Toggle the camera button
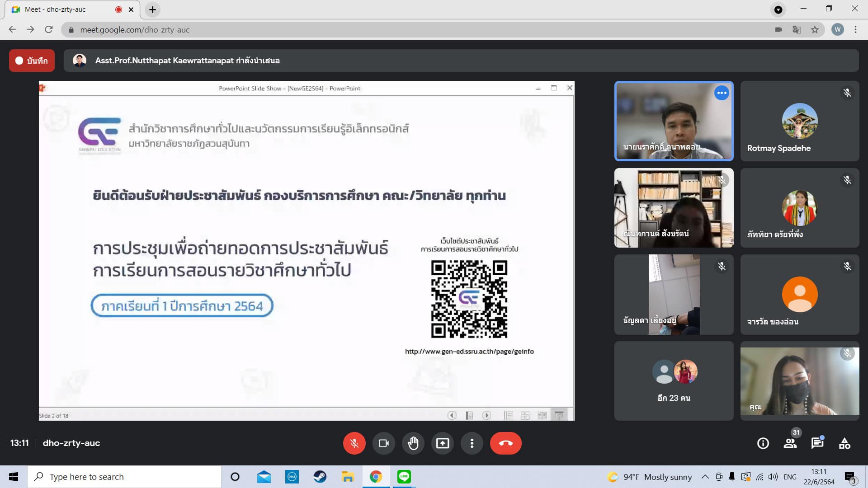Image resolution: width=868 pixels, height=488 pixels. [x=383, y=443]
